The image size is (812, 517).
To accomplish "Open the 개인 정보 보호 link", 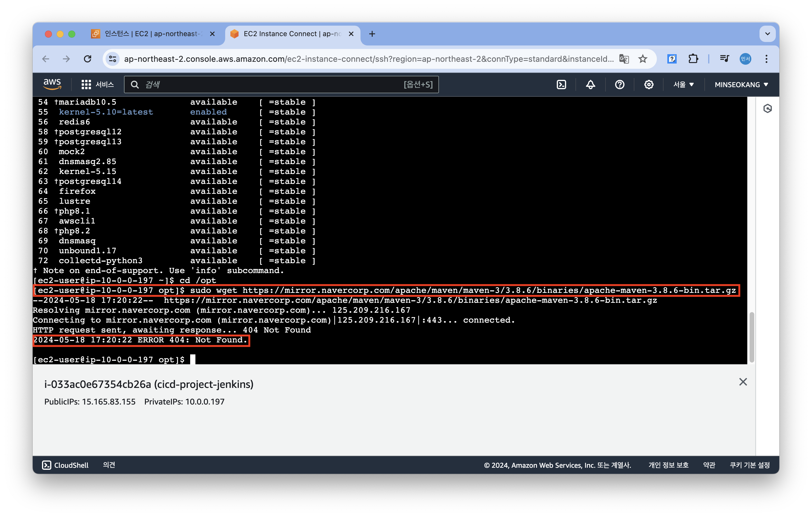I will (668, 465).
